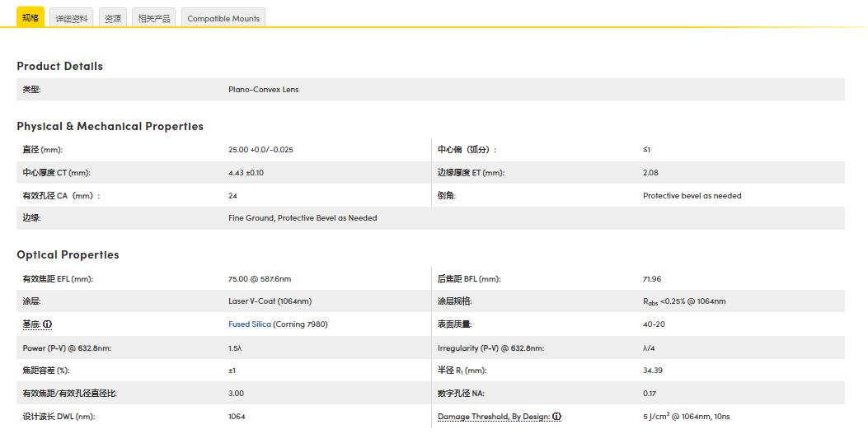Screen dimensions: 868x443
Task: Open the Compatible Mounts tab
Action: click(223, 18)
